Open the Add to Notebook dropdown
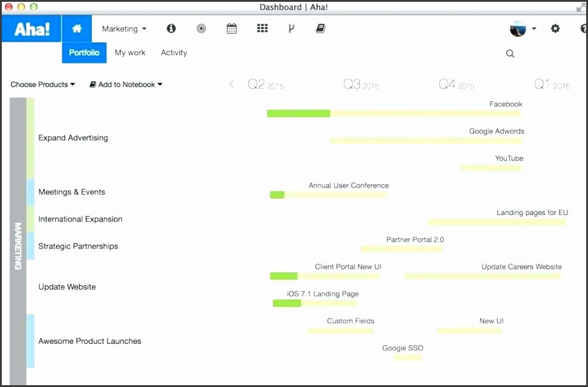This screenshot has width=588, height=387. [x=126, y=85]
